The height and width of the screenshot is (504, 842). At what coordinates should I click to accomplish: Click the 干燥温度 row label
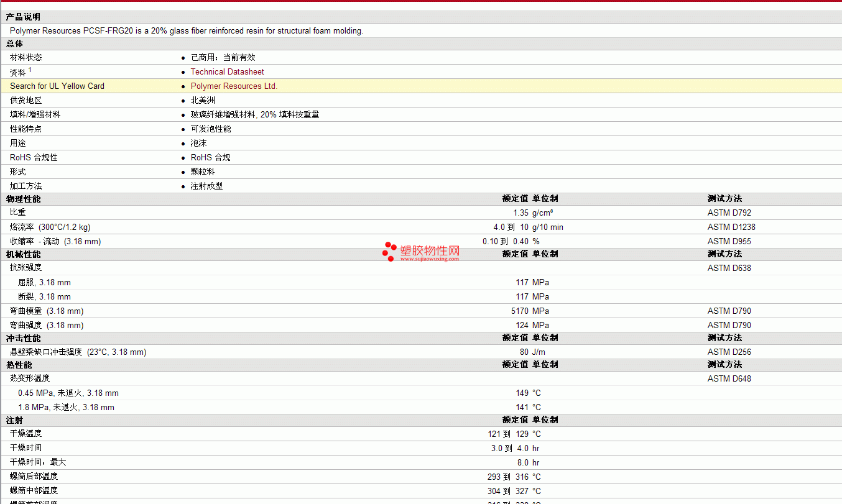click(x=26, y=434)
